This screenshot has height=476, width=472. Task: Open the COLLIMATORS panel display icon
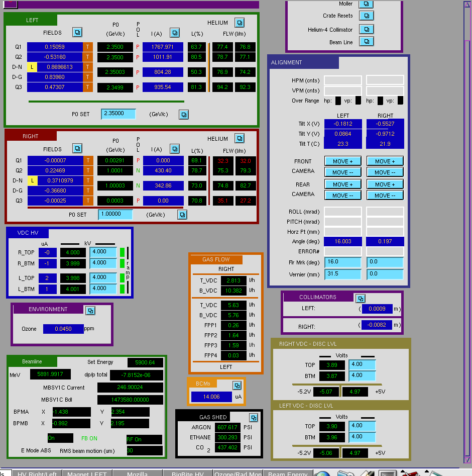[361, 299]
